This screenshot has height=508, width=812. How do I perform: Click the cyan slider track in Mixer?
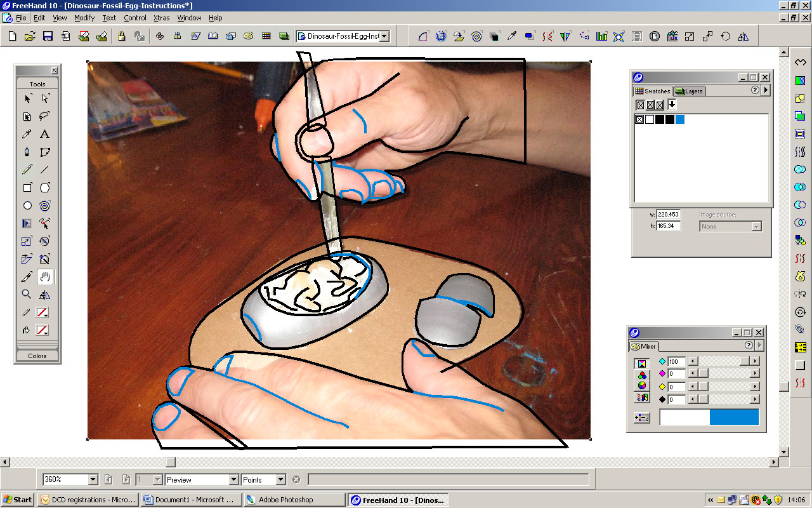pos(723,361)
